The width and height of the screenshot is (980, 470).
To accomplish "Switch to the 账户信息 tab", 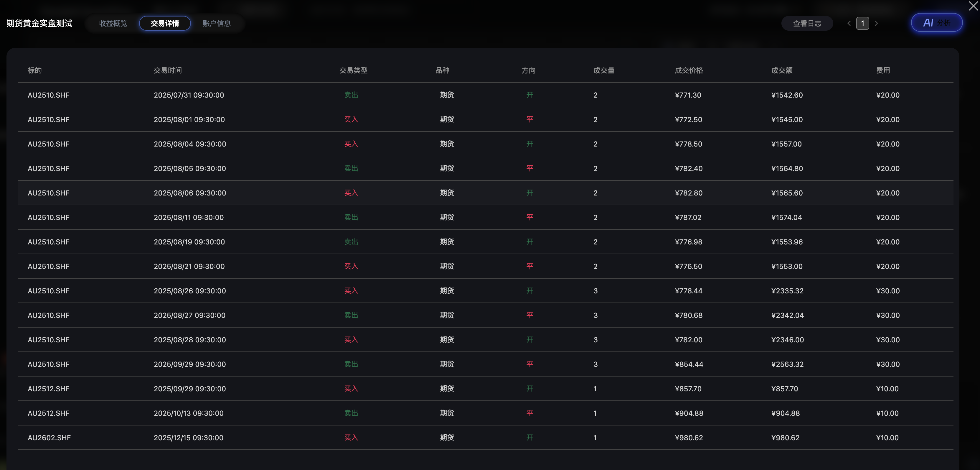I will coord(217,23).
